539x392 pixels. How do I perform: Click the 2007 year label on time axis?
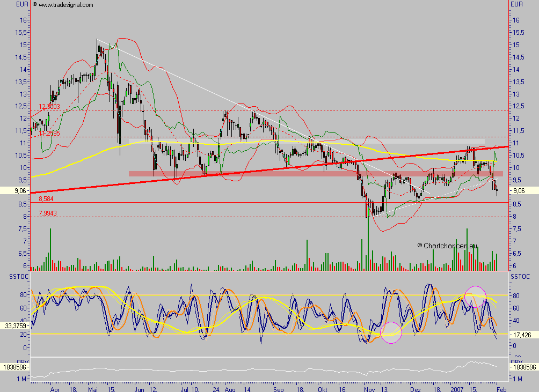pos(457,389)
